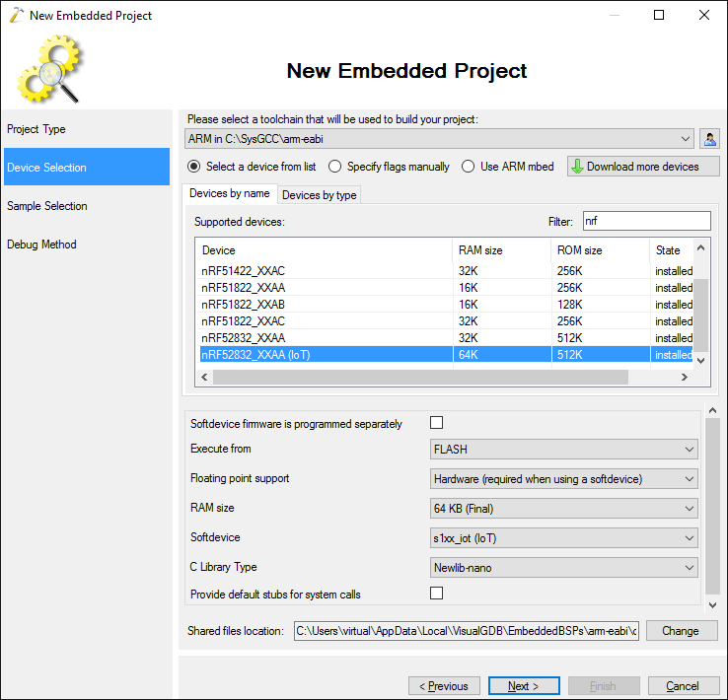This screenshot has width=728, height=700.
Task: Select device row 'nRF52832_XXAA' with 32K RAM
Action: coord(446,338)
